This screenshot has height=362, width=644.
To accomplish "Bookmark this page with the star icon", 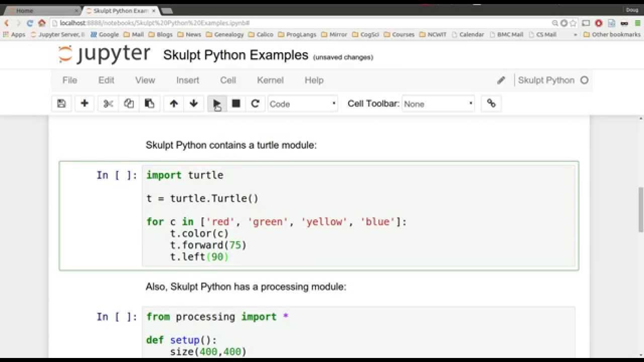I will [x=573, y=23].
